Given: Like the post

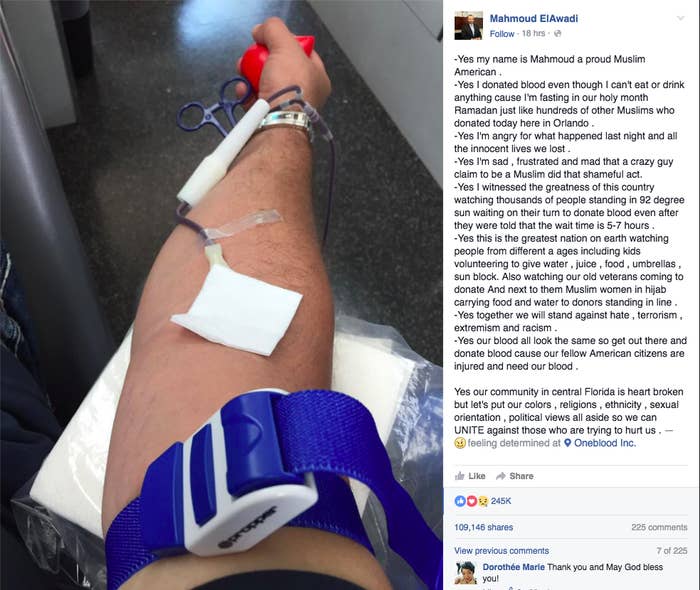Looking at the screenshot, I should 470,476.
